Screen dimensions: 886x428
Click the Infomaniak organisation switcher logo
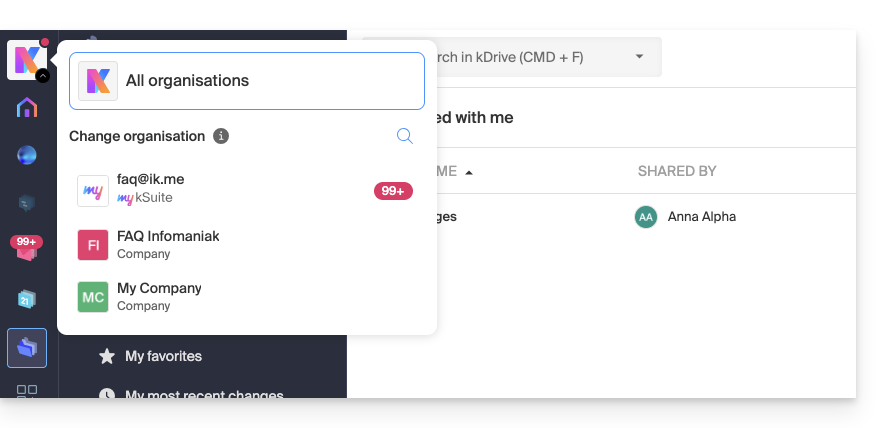coord(24,59)
